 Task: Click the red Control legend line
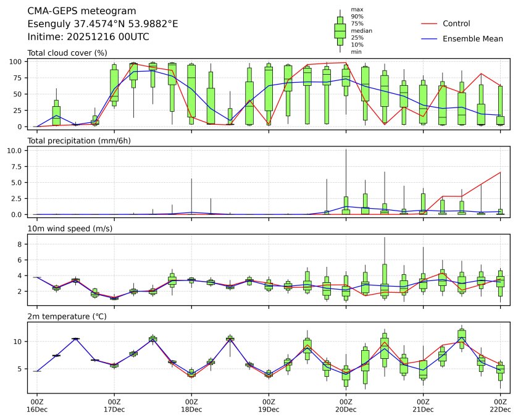coord(430,23)
